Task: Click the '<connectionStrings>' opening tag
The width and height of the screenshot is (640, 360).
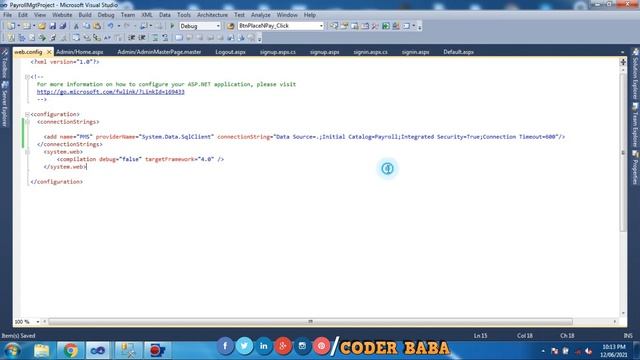Action: pyautogui.click(x=68, y=122)
